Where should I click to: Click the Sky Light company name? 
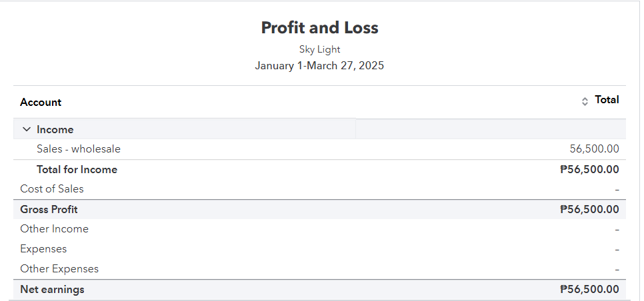(x=319, y=50)
